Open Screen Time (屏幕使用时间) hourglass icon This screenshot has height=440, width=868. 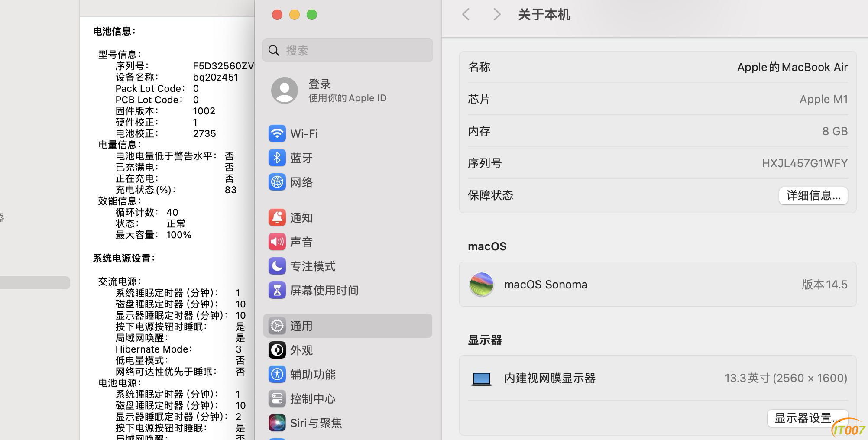pos(277,290)
